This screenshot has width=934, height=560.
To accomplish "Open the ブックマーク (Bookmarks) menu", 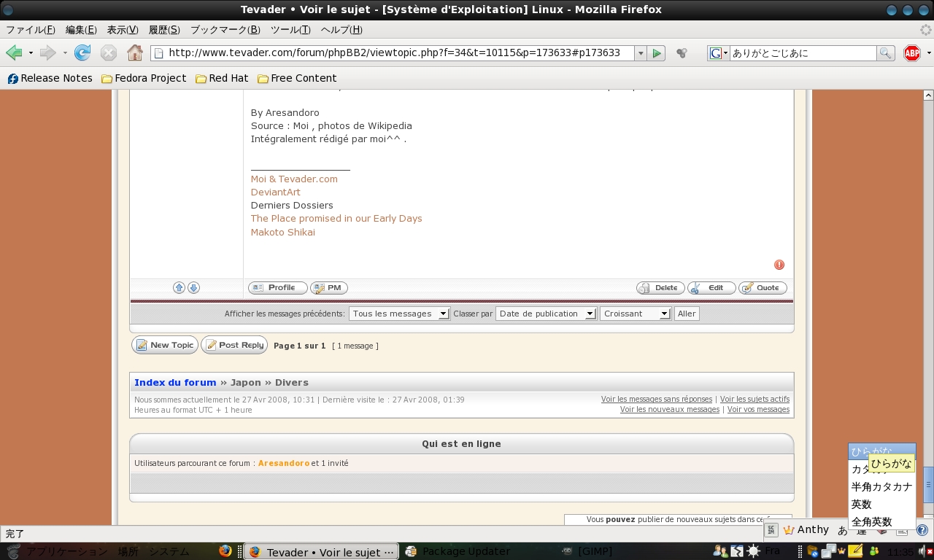I will click(x=225, y=30).
